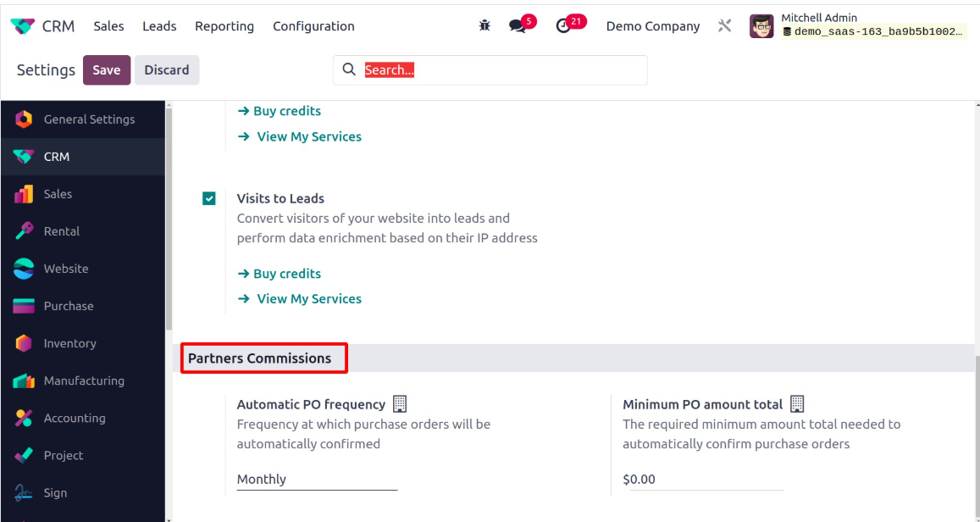Click the CRM app logo icon
980x522 pixels.
[23, 26]
